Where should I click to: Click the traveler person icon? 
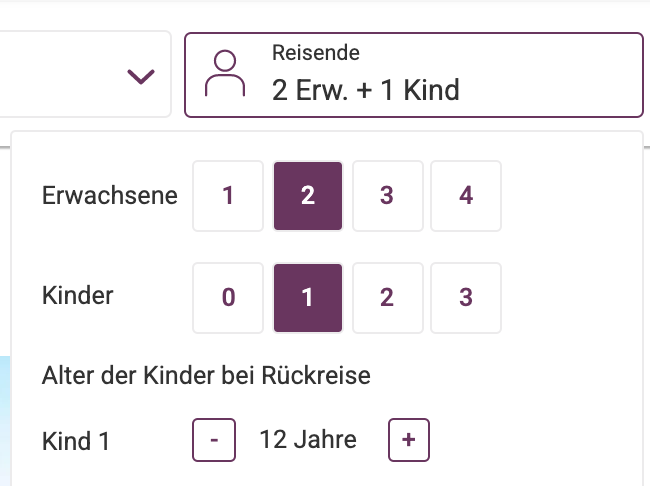225,73
